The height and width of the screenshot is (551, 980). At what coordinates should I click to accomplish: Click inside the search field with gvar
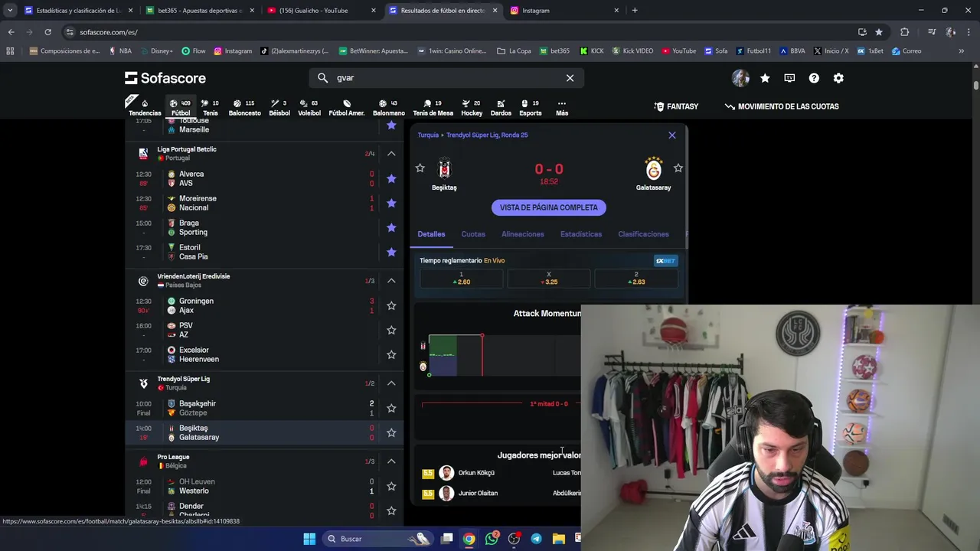pos(446,78)
